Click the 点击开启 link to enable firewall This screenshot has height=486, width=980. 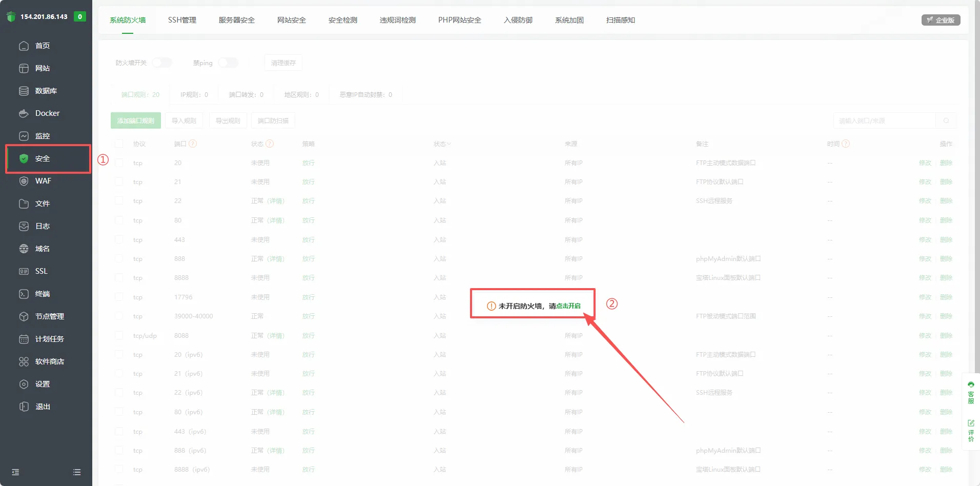568,306
